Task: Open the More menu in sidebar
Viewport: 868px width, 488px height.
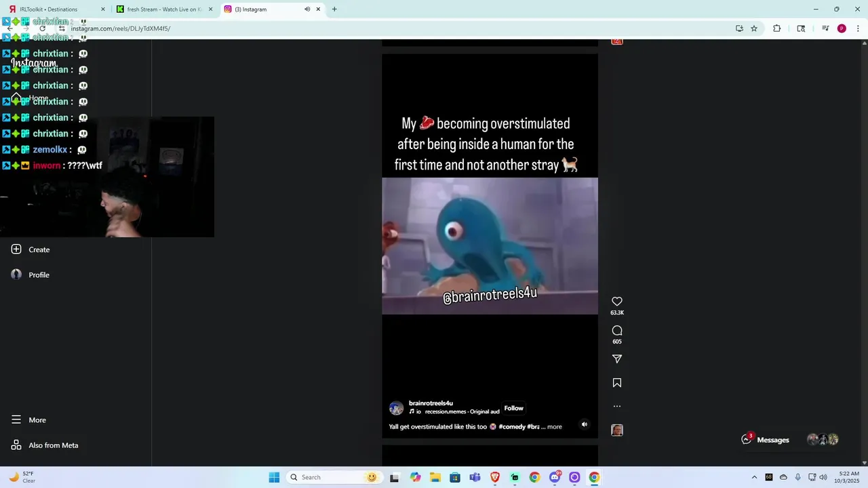Action: pyautogui.click(x=37, y=420)
